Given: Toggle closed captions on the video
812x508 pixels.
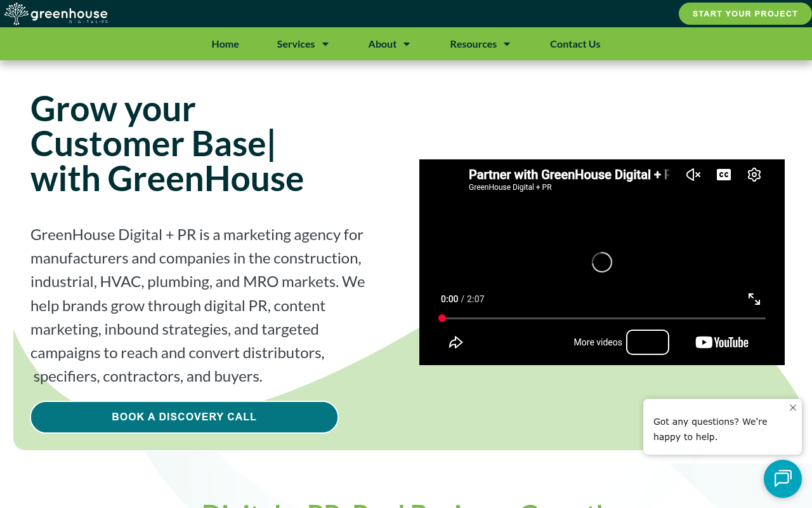Looking at the screenshot, I should 724,175.
